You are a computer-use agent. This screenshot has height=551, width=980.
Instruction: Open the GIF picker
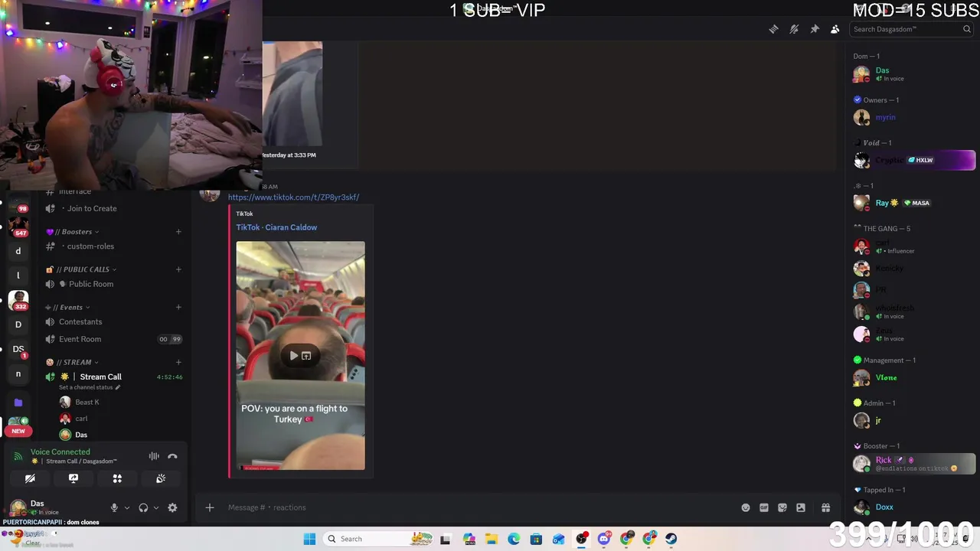(x=764, y=507)
